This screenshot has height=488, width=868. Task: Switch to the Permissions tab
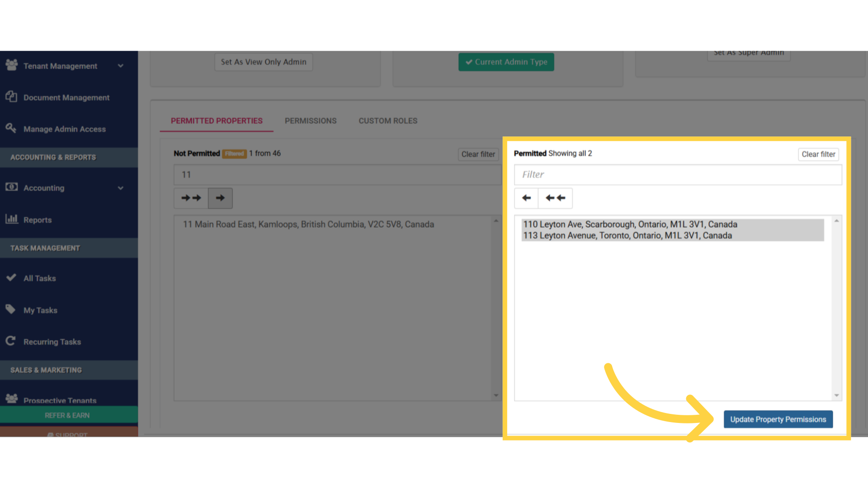point(311,121)
